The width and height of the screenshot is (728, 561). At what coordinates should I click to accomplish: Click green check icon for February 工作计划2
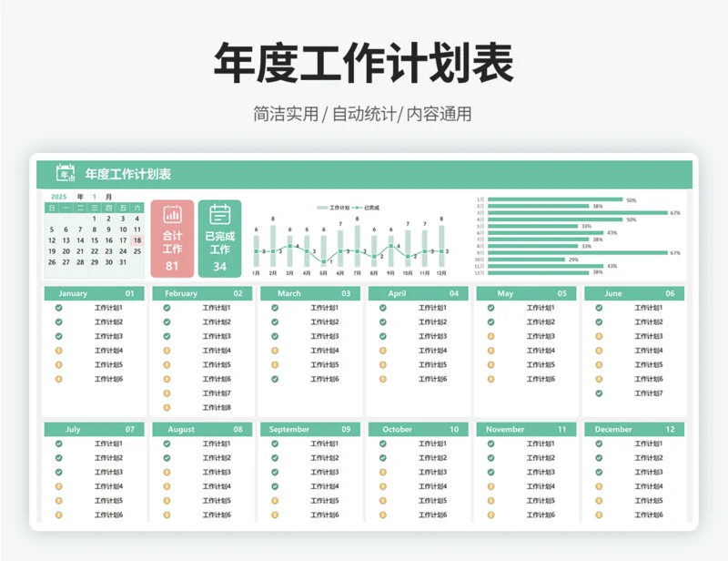(x=167, y=322)
